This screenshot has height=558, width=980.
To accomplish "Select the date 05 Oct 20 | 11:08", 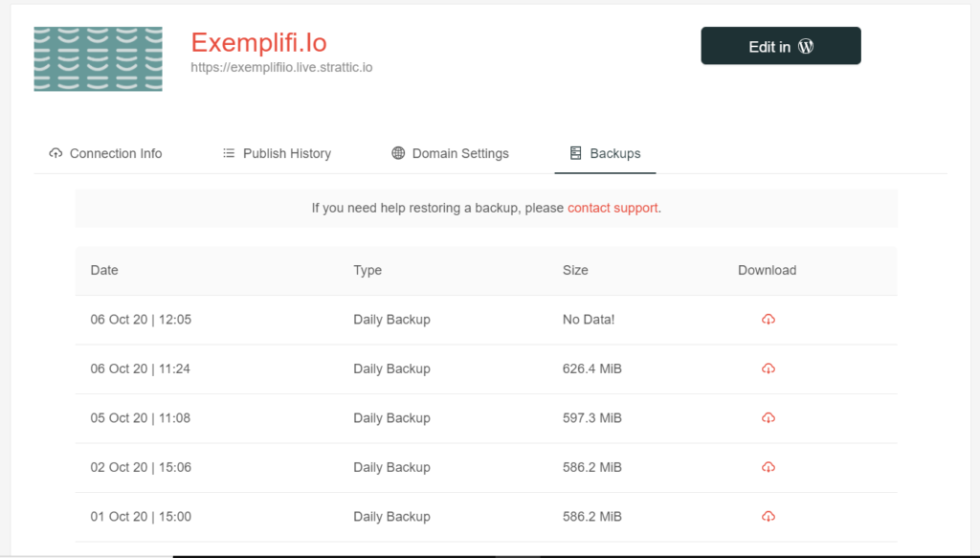I will pos(140,418).
